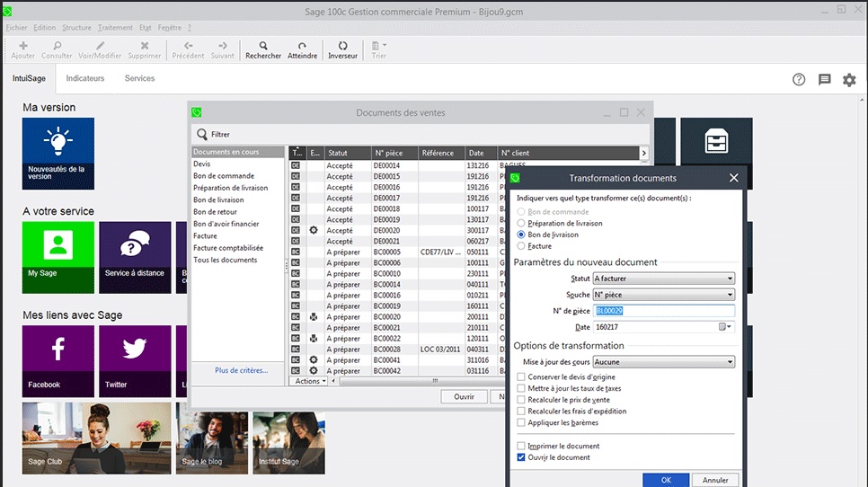
Task: Select Facture comptabilisée in document list
Action: coord(228,248)
